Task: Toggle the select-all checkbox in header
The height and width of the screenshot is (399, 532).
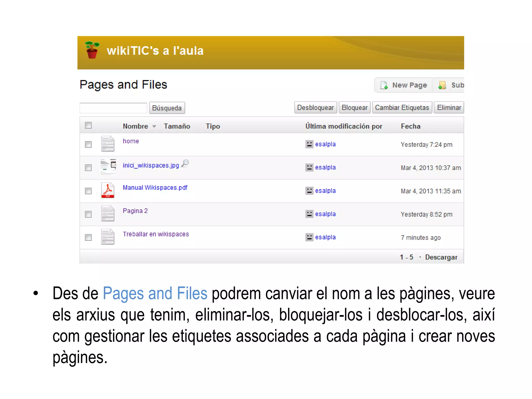Action: coord(88,125)
